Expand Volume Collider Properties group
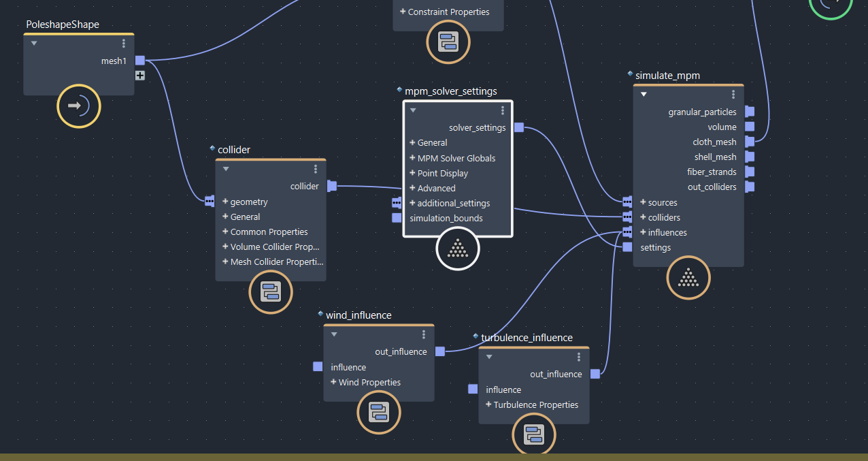Image resolution: width=868 pixels, height=461 pixels. click(x=226, y=247)
